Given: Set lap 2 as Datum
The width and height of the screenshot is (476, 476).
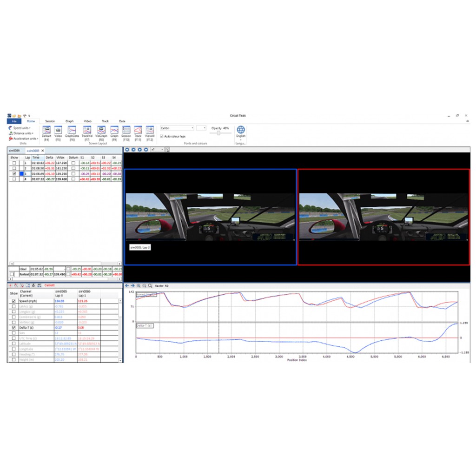Looking at the screenshot, I should point(73,168).
